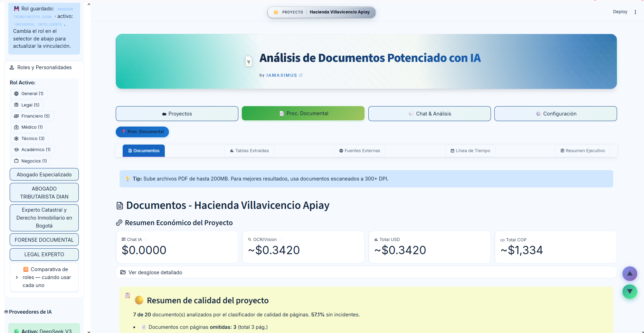Open the three-dot menu beside Deploy
The width and height of the screenshot is (644, 333).
pyautogui.click(x=635, y=12)
